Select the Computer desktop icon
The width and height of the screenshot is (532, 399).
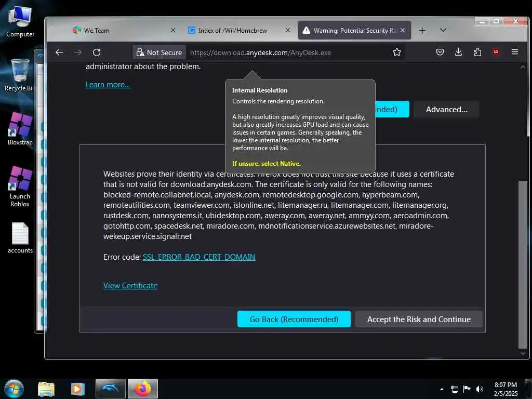[x=20, y=22]
